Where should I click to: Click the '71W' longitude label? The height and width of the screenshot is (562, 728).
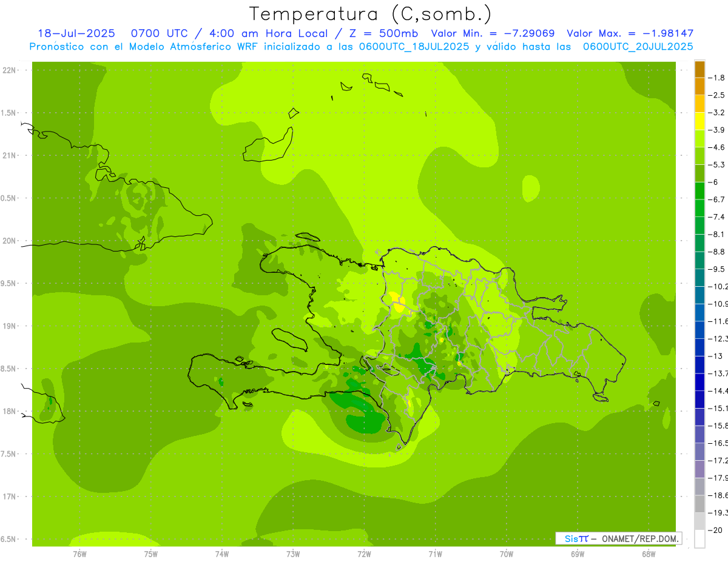(x=435, y=553)
